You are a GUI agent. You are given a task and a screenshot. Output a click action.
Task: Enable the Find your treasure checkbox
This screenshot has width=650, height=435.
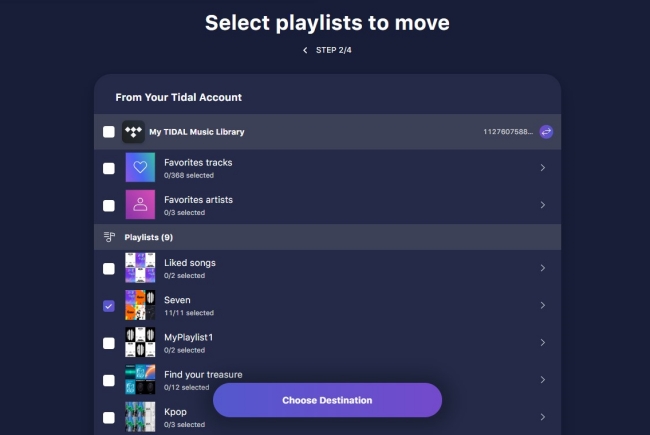point(109,381)
